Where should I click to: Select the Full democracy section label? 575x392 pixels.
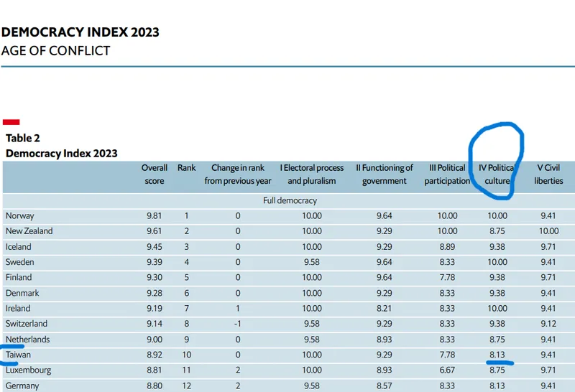[x=290, y=200]
